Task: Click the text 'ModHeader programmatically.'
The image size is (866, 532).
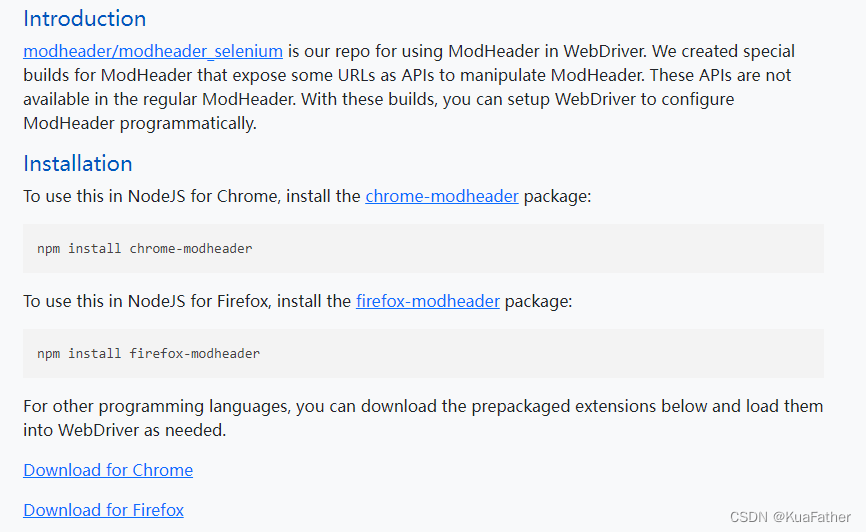Action: 140,123
